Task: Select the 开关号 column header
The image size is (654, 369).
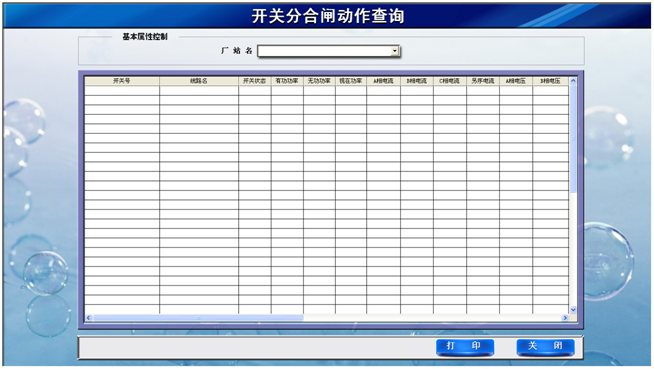Action: coord(122,81)
